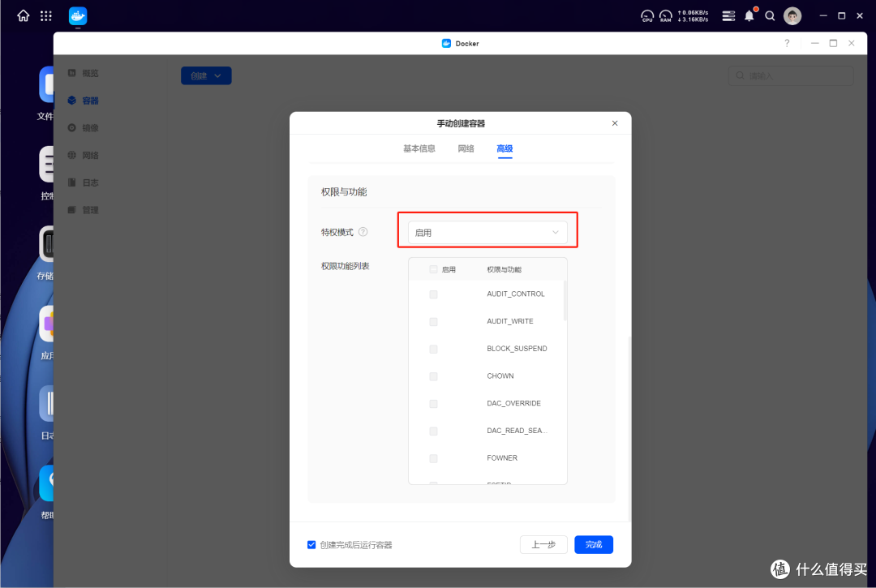Open 网络 in the Docker sidebar
Viewport: 876px width, 588px height.
(84, 155)
